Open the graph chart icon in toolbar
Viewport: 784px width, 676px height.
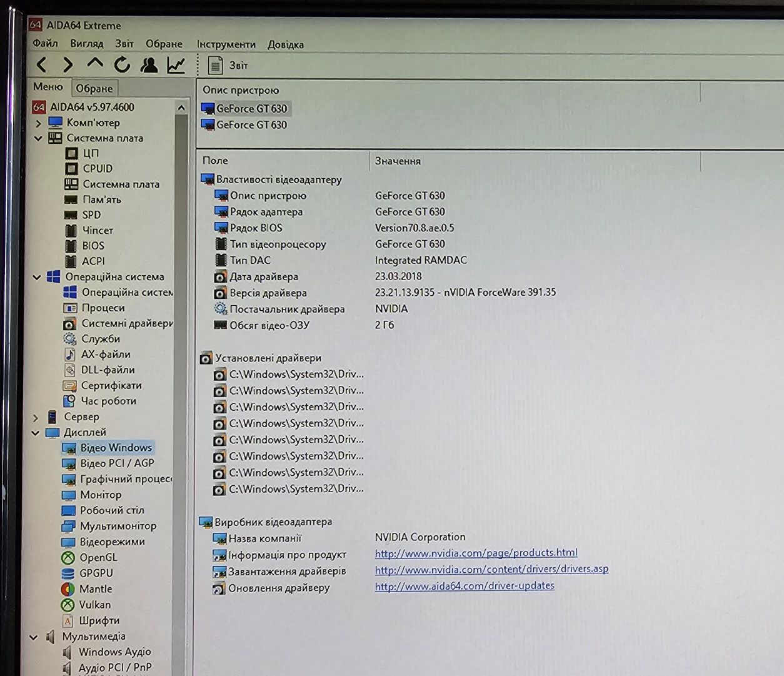176,64
